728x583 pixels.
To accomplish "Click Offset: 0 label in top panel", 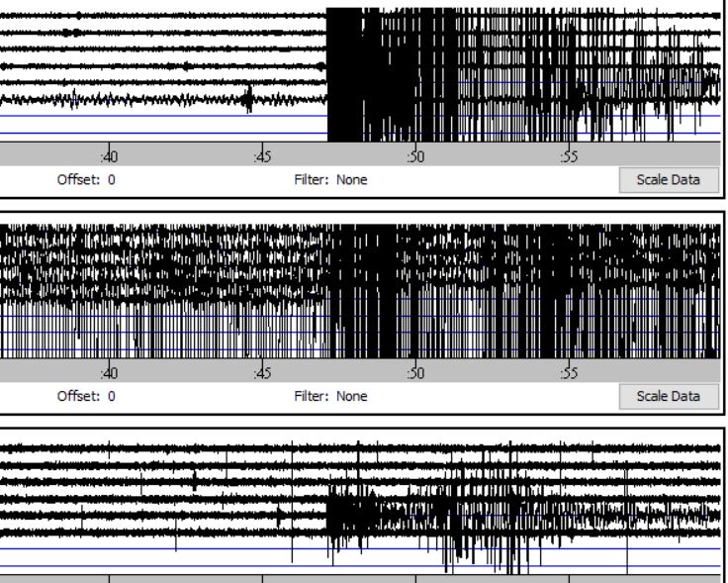I will click(86, 180).
